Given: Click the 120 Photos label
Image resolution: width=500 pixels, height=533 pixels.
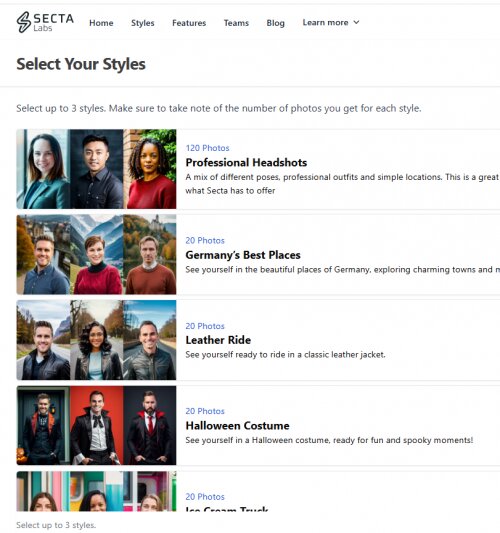Looking at the screenshot, I should (x=207, y=148).
